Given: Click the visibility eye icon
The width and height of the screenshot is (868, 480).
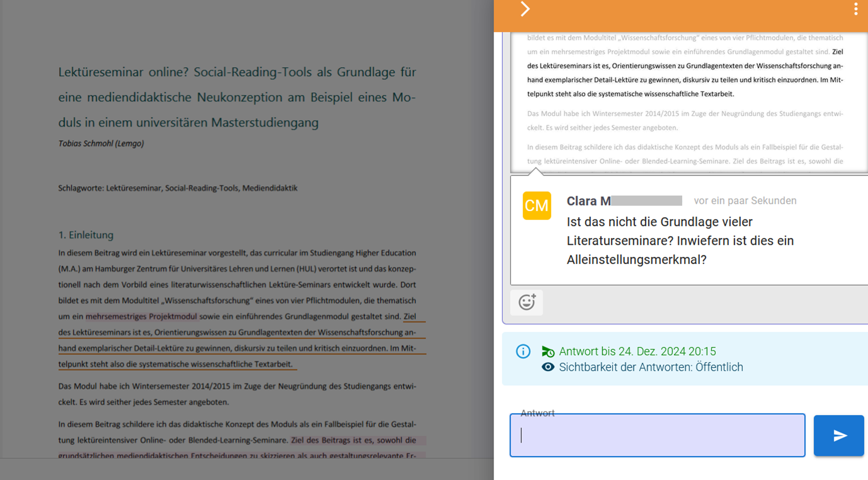Looking at the screenshot, I should (548, 367).
